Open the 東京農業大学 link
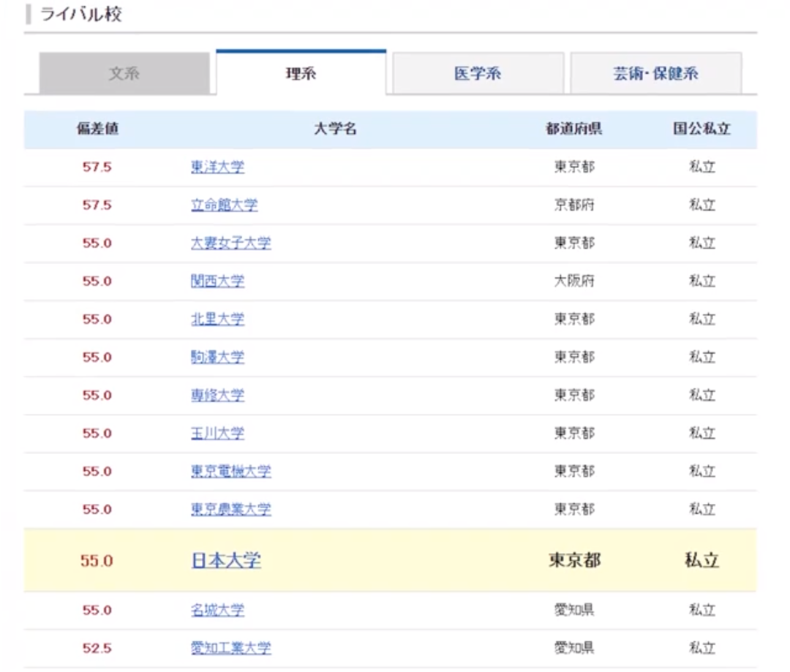Viewport: 790px width, 672px height. pos(230,509)
